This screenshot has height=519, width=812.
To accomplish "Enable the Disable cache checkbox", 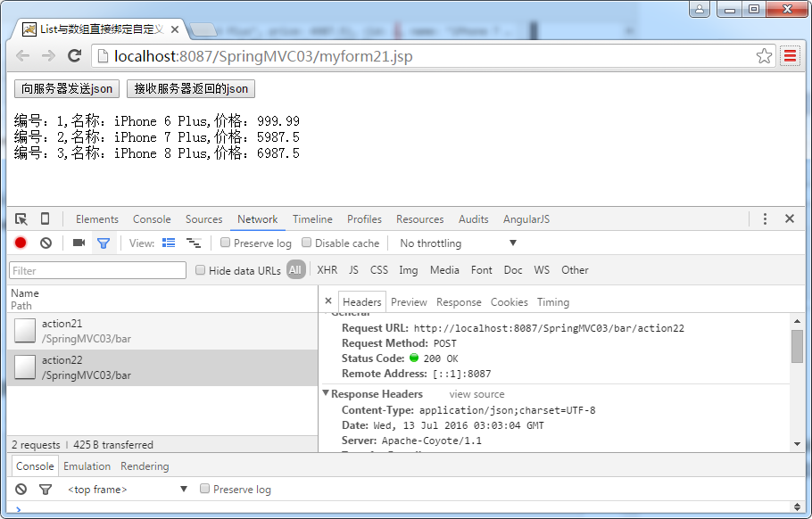I will click(x=307, y=243).
